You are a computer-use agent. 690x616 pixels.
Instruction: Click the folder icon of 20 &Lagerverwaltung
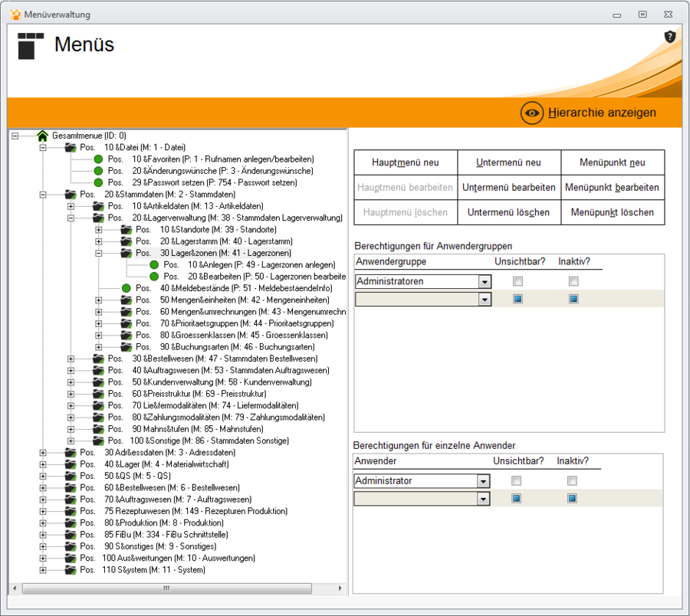coord(99,218)
